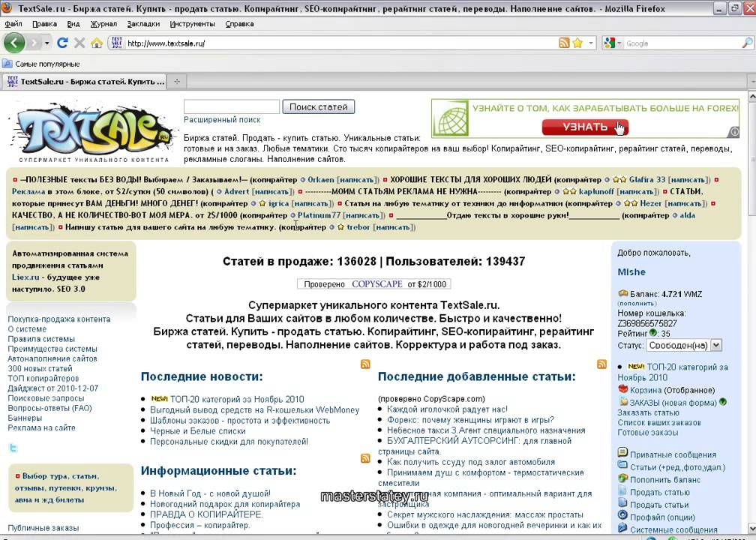Open the bookmark star dropdown arrow

click(591, 43)
